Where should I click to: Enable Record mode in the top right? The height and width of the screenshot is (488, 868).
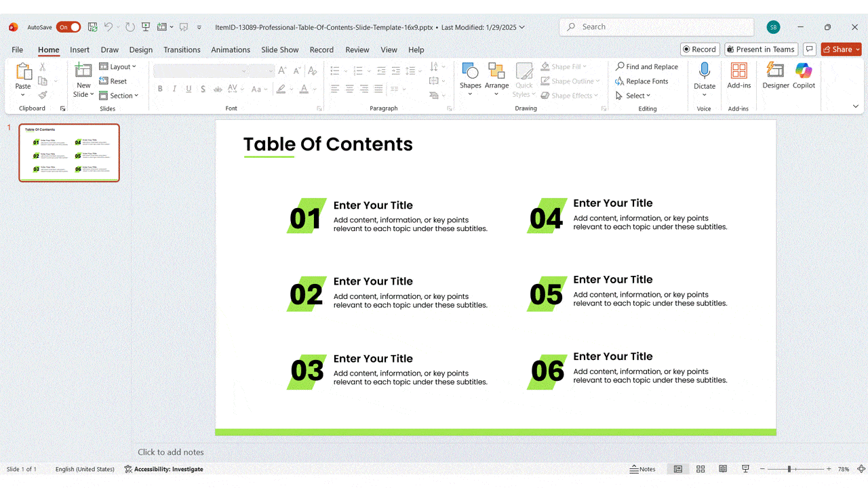(699, 49)
